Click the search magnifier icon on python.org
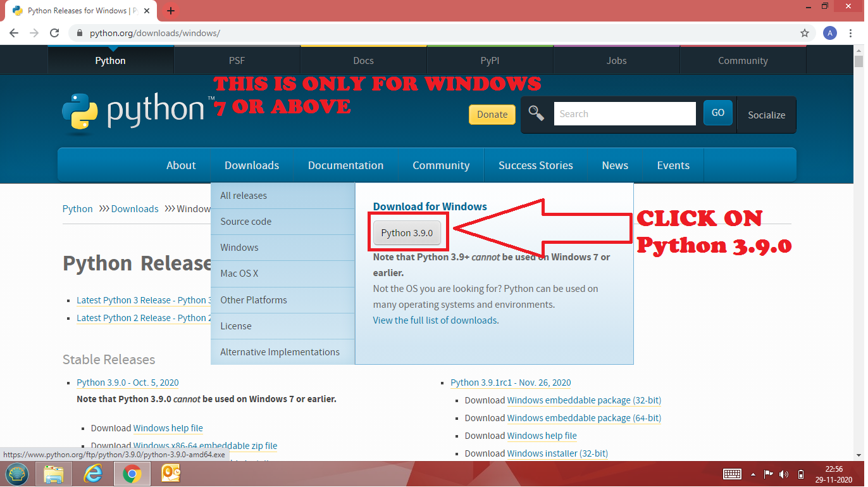 [536, 114]
